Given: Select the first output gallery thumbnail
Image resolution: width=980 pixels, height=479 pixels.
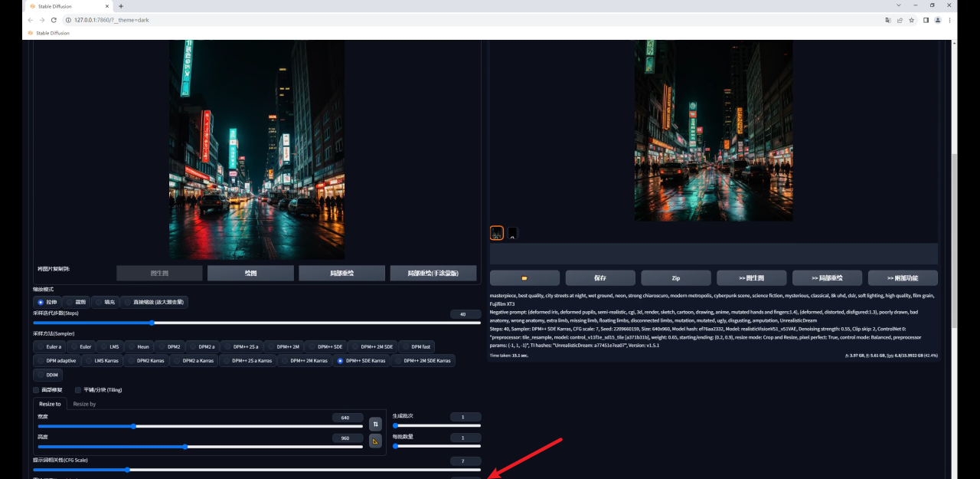Looking at the screenshot, I should (497, 233).
